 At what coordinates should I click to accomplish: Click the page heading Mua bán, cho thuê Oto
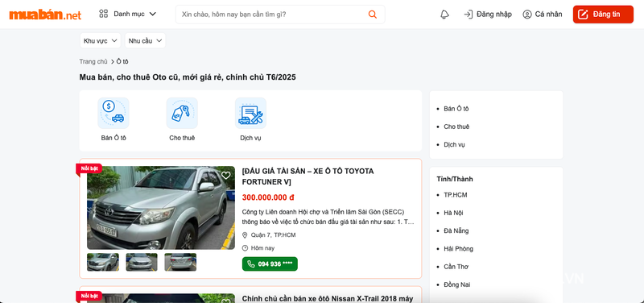(x=188, y=77)
